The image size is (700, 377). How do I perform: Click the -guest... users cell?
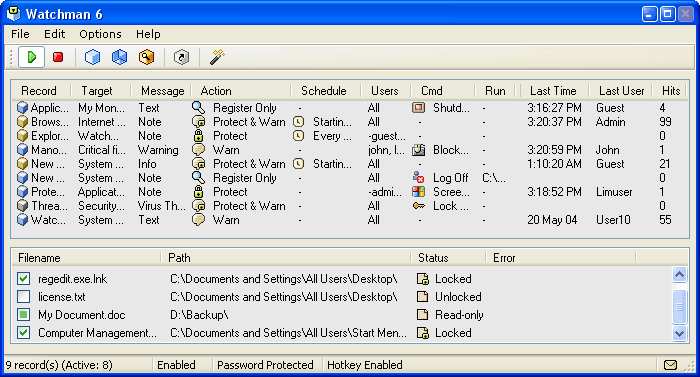pyautogui.click(x=387, y=136)
